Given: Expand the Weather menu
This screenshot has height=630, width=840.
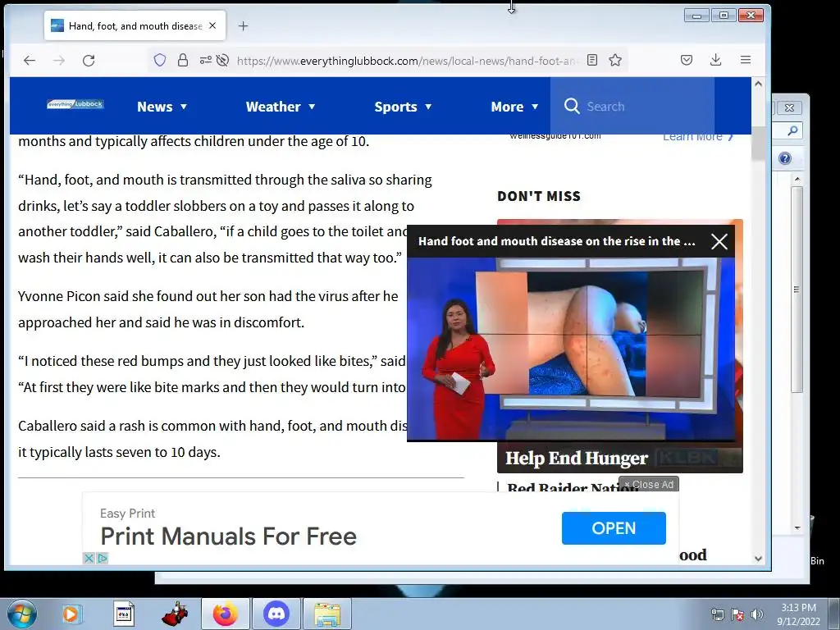Looking at the screenshot, I should (x=281, y=107).
